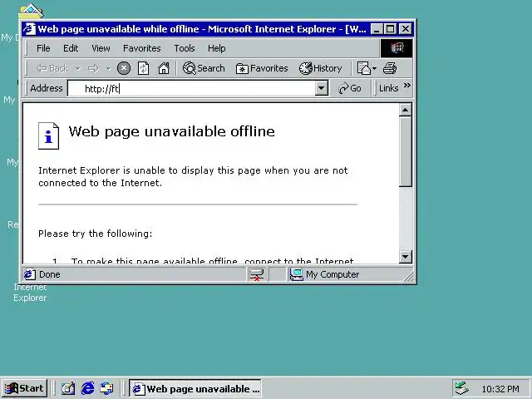
Task: Minimize the Internet Explorer window
Action: point(377,29)
